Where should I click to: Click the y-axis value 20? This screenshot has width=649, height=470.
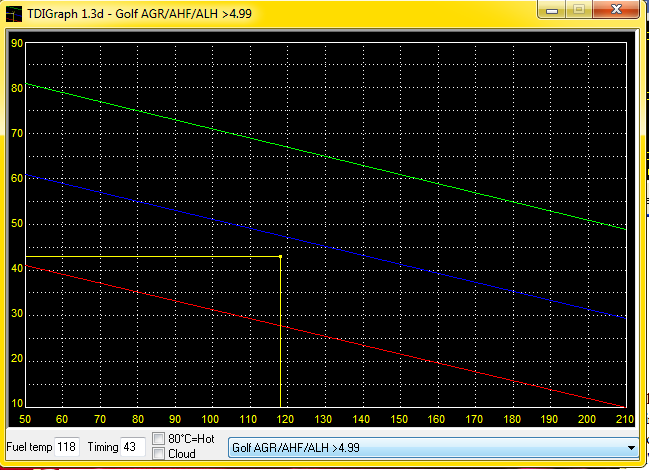[17, 358]
